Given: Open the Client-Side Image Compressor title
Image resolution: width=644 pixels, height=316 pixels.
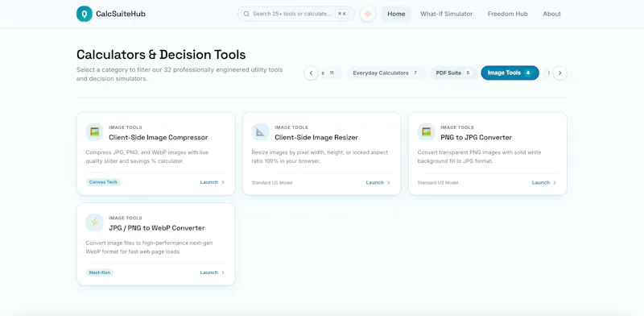Looking at the screenshot, I should [x=158, y=137].
